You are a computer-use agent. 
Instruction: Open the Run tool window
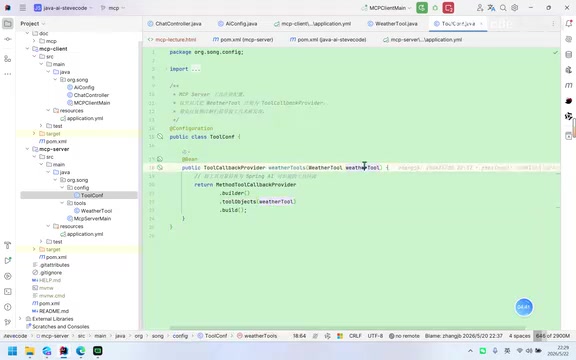(7, 261)
